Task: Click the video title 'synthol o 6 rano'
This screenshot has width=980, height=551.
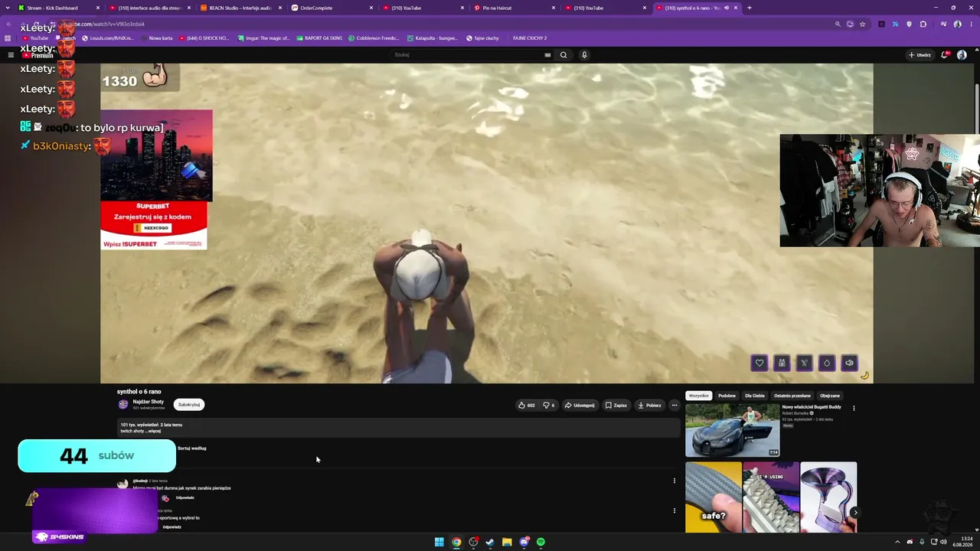Action: (139, 392)
